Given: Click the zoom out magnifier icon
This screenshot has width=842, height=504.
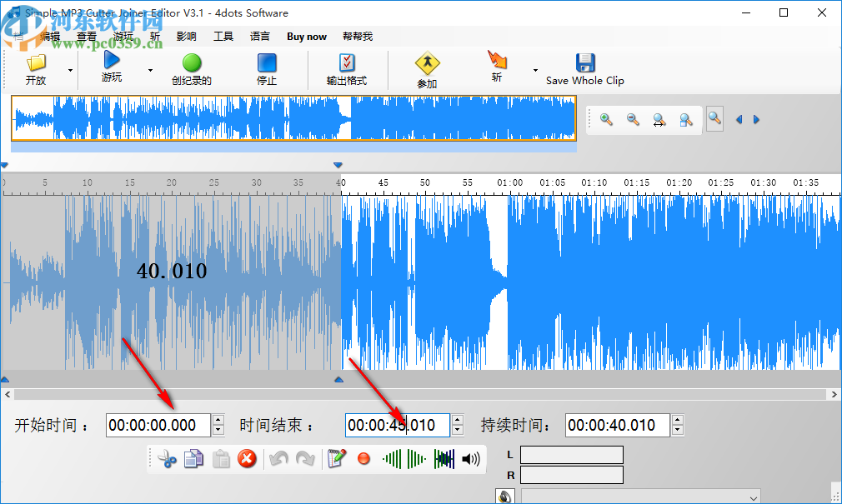Looking at the screenshot, I should (x=632, y=119).
